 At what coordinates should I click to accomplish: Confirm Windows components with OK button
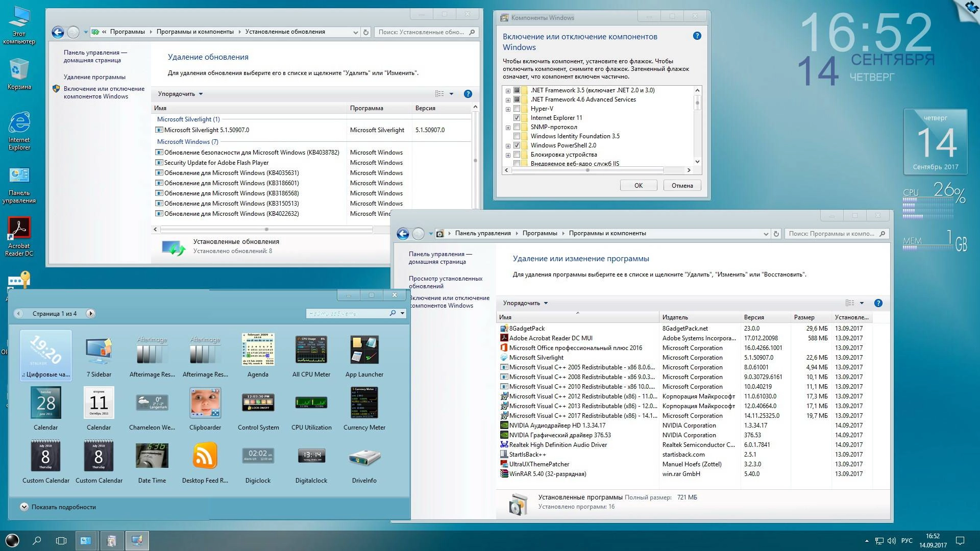tap(638, 185)
